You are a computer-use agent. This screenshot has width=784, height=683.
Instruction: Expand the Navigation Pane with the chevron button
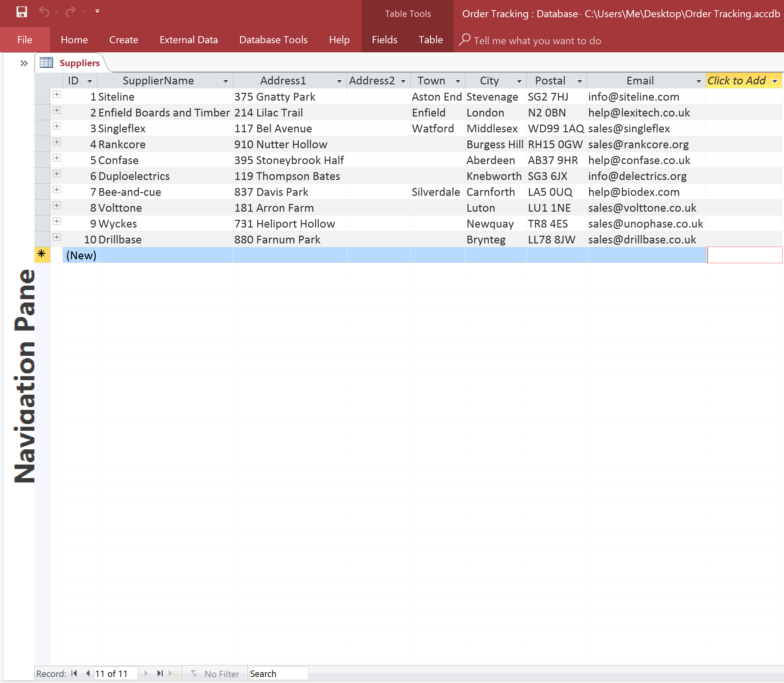coord(24,63)
